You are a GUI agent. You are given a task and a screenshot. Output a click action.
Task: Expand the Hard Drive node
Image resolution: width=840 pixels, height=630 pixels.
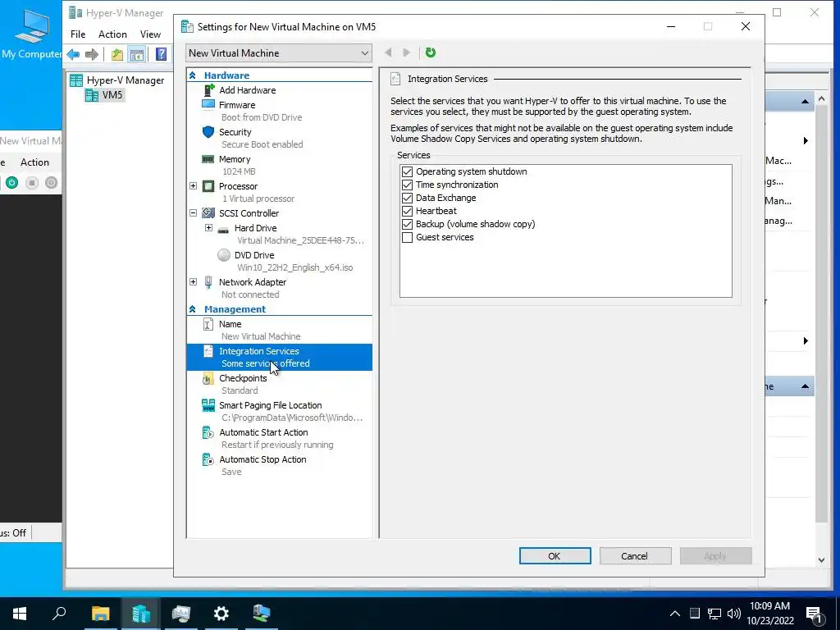pos(209,228)
